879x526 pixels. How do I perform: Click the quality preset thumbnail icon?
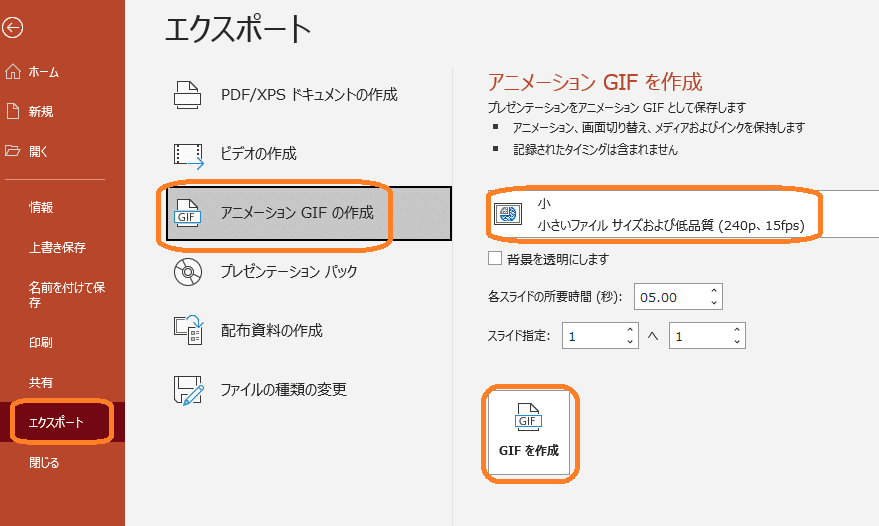pos(508,214)
